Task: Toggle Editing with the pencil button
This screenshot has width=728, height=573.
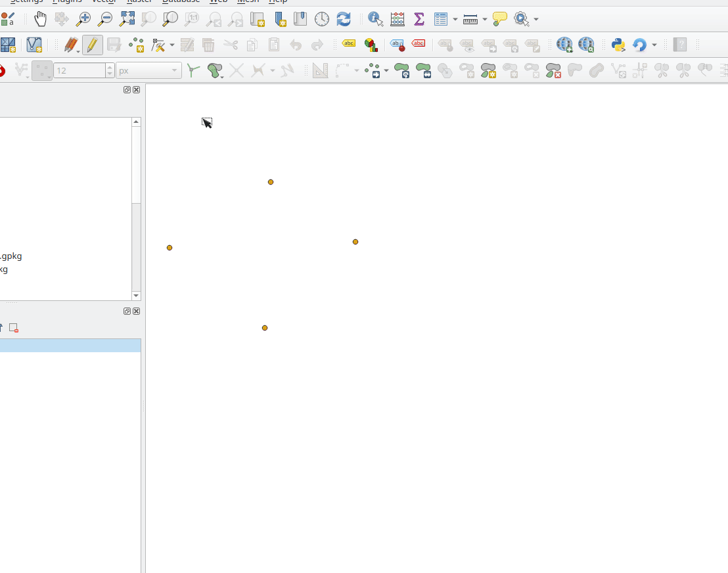Action: pyautogui.click(x=92, y=45)
